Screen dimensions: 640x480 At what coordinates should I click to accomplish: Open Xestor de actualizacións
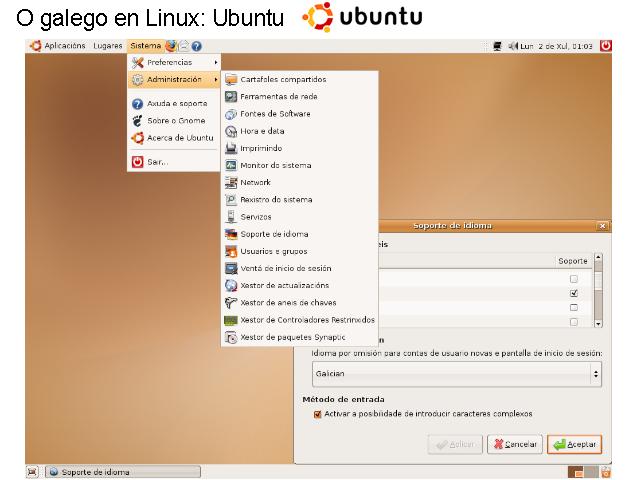pyautogui.click(x=287, y=285)
